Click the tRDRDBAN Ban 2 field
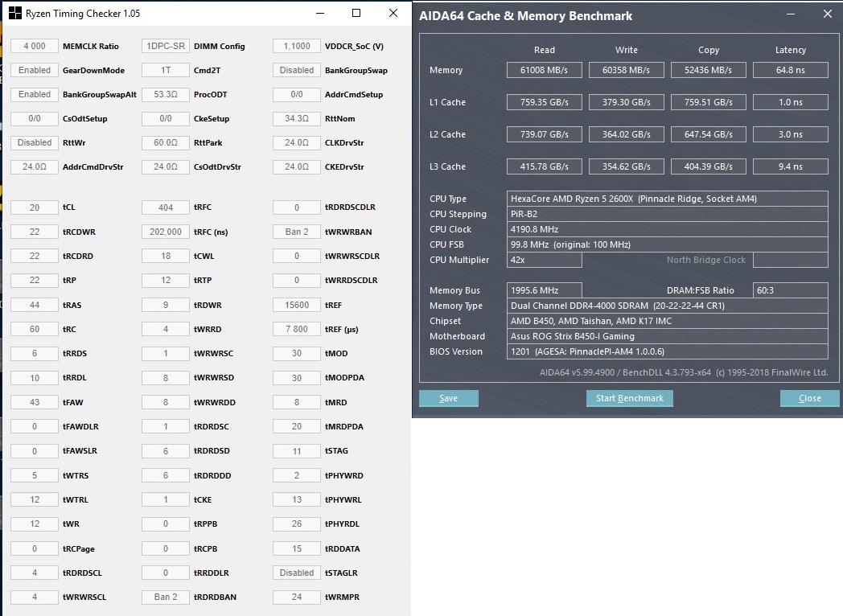 (x=166, y=598)
